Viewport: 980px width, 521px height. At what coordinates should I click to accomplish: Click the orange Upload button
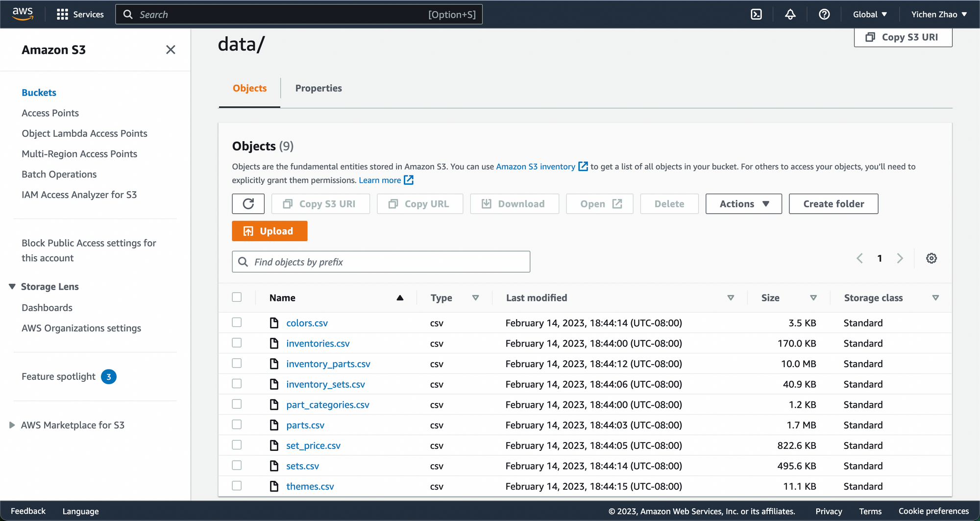point(269,231)
